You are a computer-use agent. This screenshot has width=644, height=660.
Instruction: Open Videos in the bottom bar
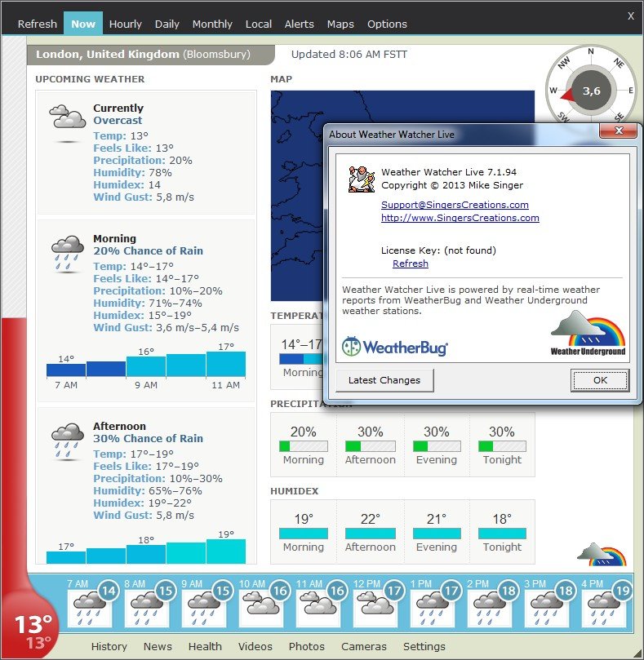pyautogui.click(x=255, y=646)
